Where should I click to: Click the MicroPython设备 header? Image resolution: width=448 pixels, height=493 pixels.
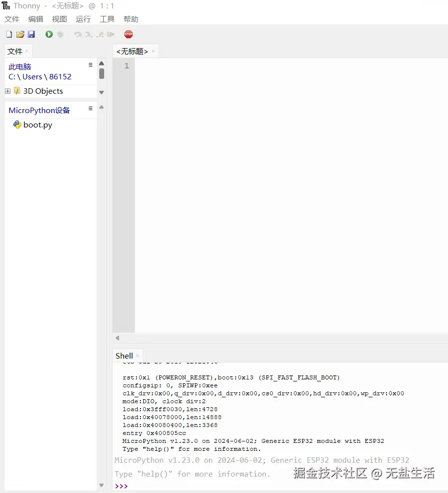pos(39,111)
